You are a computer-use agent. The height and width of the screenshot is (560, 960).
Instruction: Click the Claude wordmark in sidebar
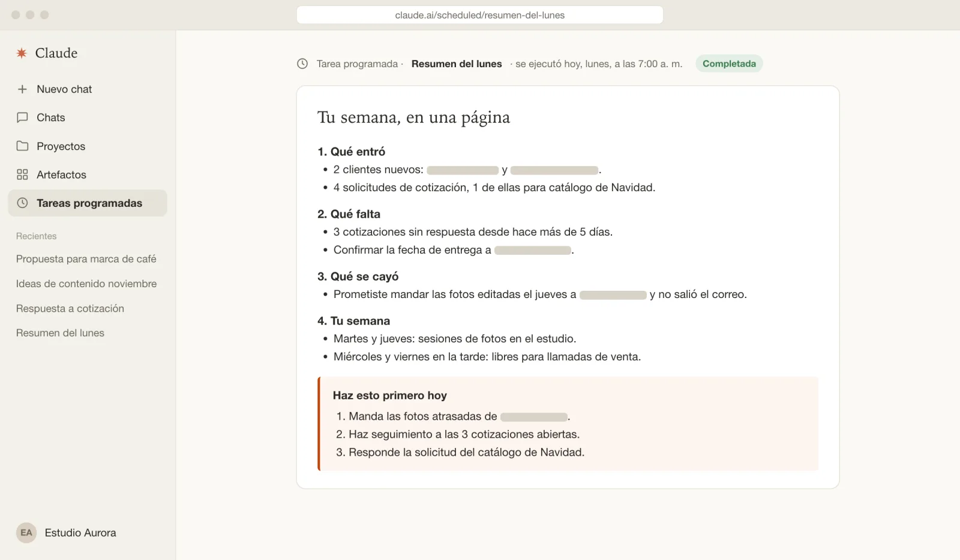click(x=56, y=53)
